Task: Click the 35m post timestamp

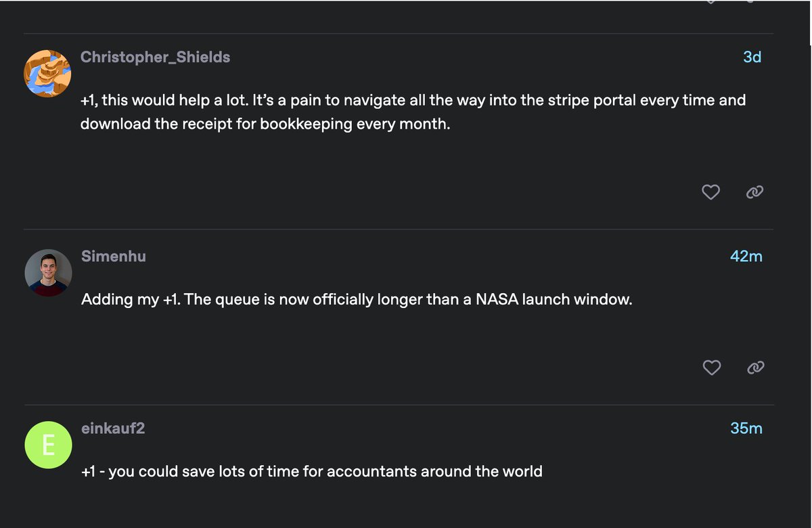Action: [x=746, y=428]
